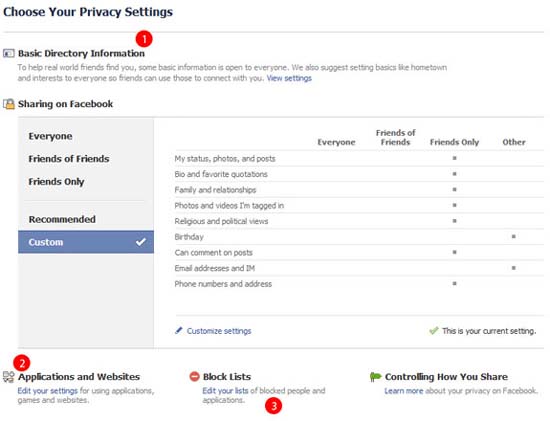Click the Applications and Websites icon
550x421 pixels.
point(8,377)
